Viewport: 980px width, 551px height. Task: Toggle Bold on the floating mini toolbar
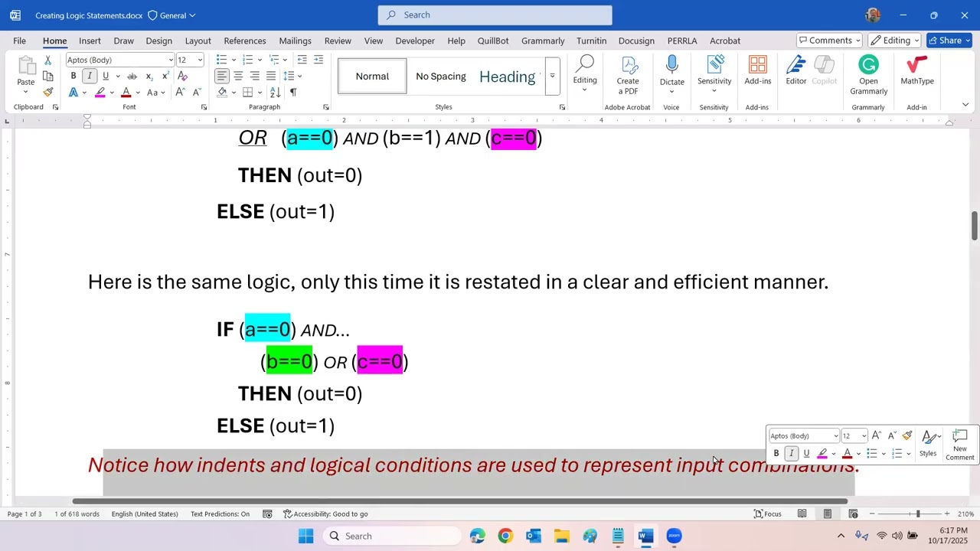[776, 453]
